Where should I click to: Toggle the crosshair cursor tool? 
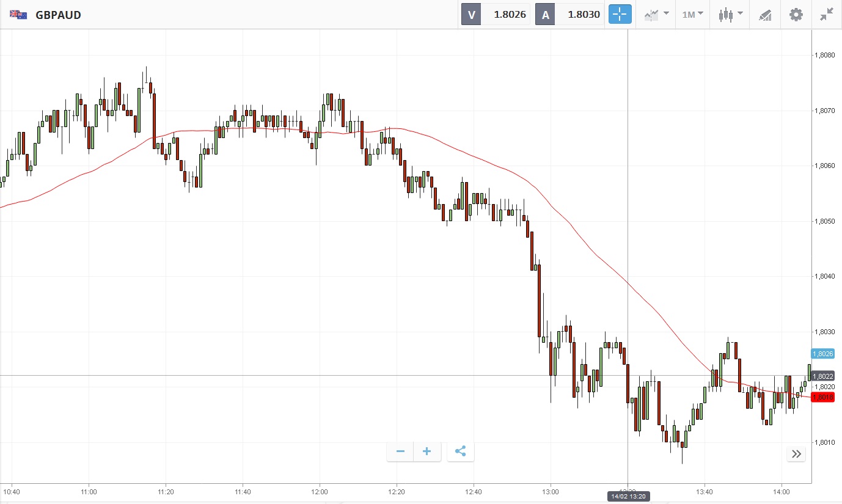tap(620, 15)
